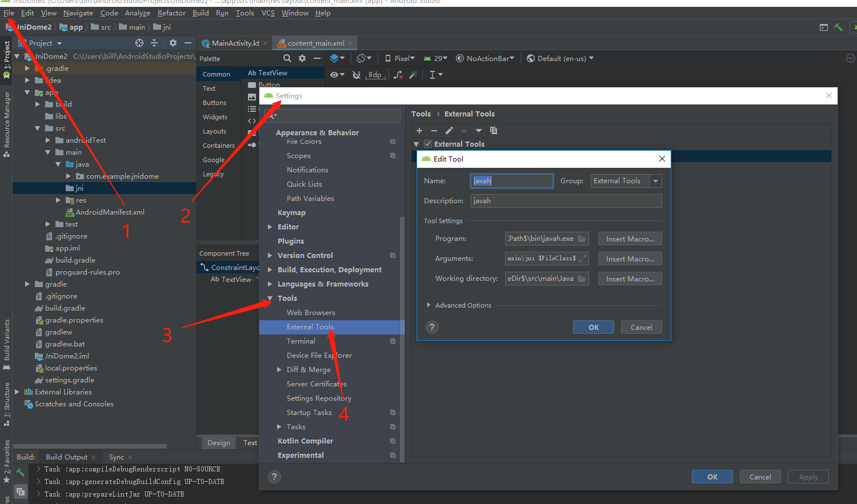Click Insert Macro for Program

tap(630, 239)
